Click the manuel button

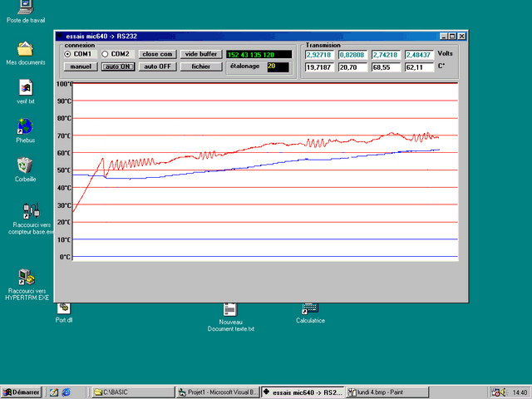[81, 66]
